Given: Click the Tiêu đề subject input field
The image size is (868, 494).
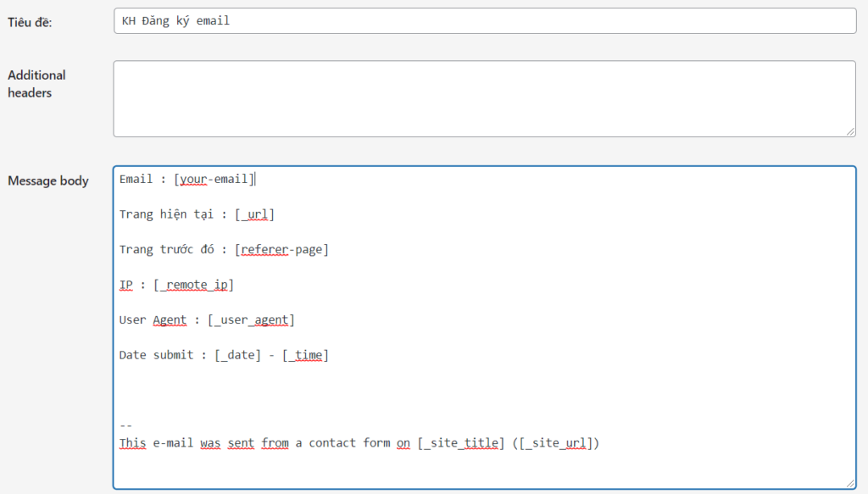Looking at the screenshot, I should (x=485, y=21).
